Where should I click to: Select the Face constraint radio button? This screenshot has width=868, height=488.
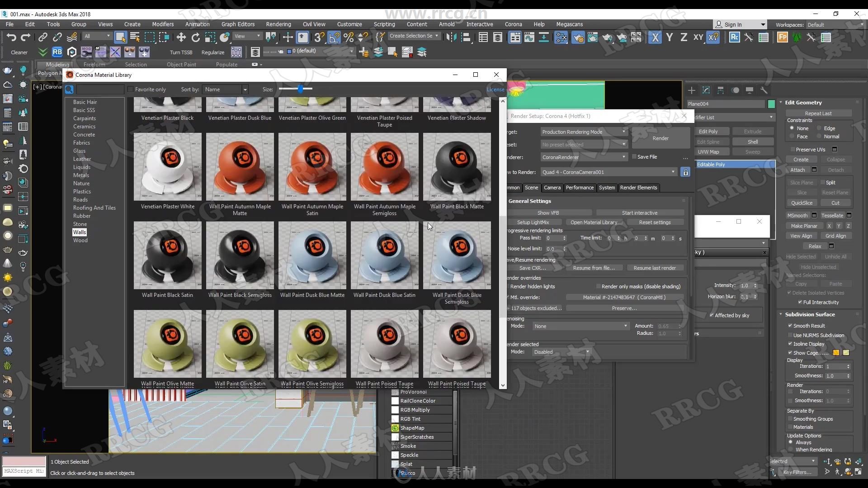coord(792,136)
